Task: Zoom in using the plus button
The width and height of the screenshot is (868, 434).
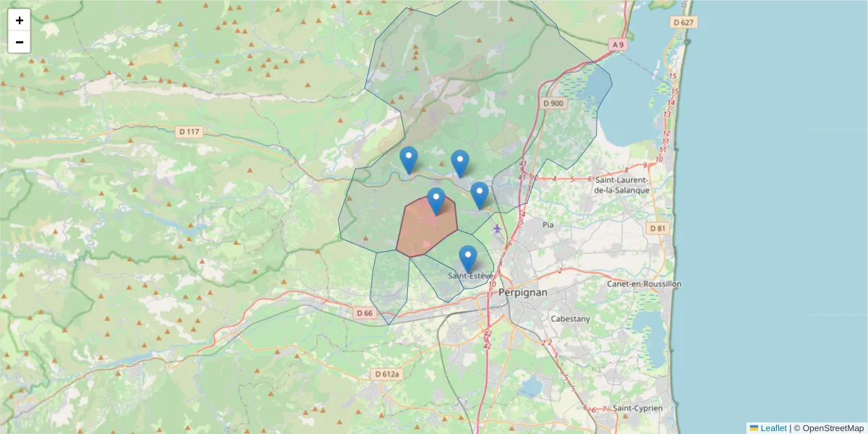Action: [19, 20]
